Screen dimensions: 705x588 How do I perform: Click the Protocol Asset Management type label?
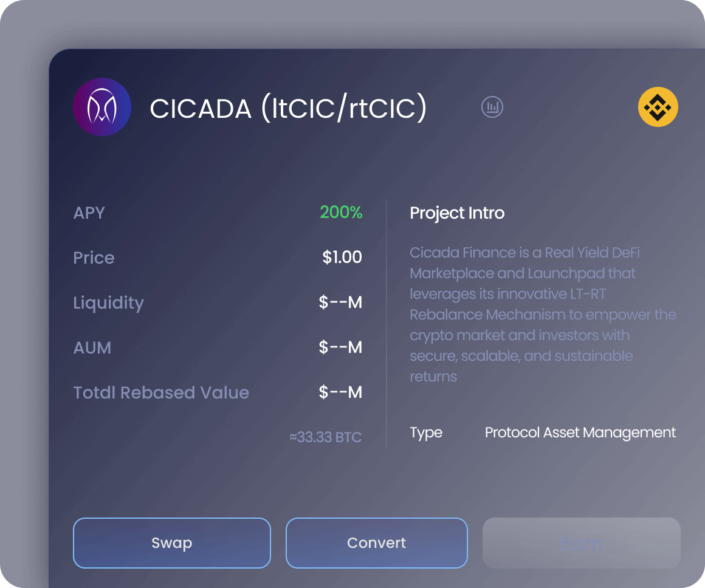(x=579, y=432)
